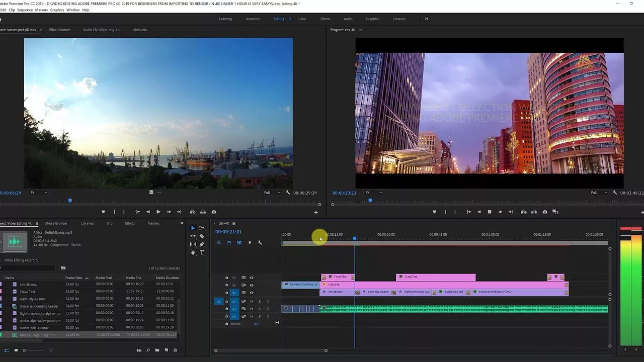The height and width of the screenshot is (362, 644).
Task: Solo audio track A2
Action: (x=260, y=309)
